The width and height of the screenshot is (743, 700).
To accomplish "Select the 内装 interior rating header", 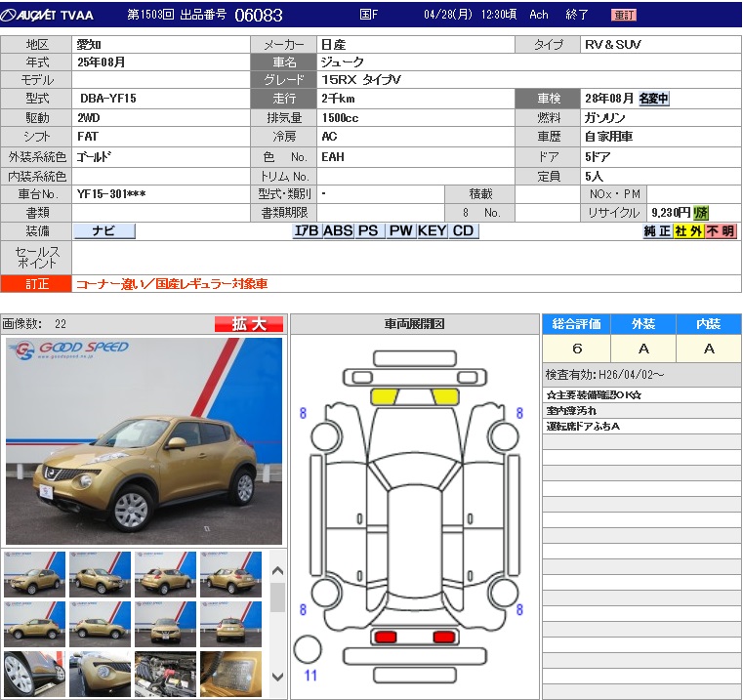I will (x=708, y=324).
